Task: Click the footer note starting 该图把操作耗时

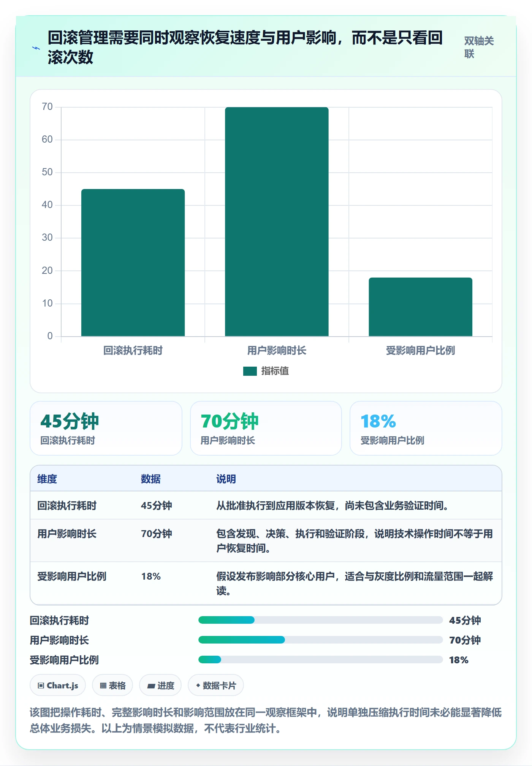Action: pos(266,720)
